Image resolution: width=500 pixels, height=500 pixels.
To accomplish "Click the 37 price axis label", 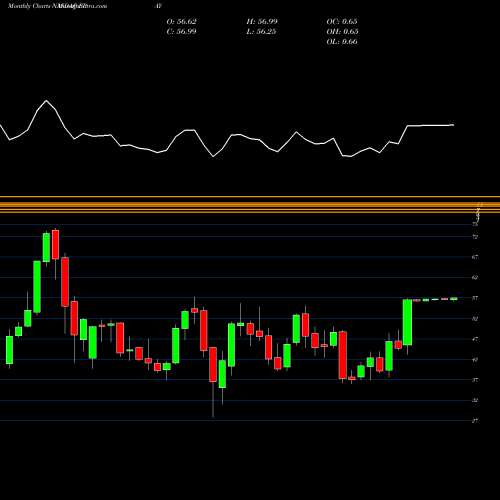I will pos(475,380).
